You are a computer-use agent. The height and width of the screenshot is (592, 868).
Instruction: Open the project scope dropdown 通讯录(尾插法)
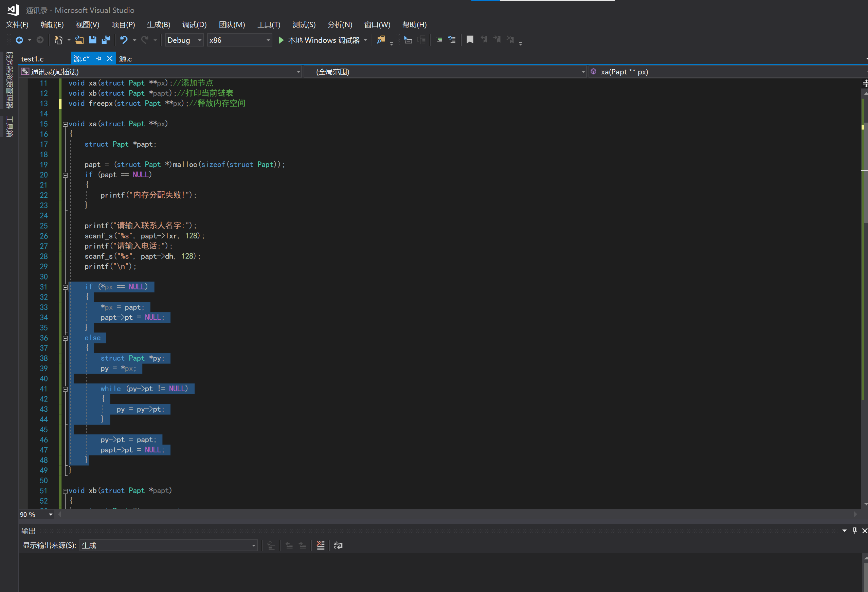[161, 72]
